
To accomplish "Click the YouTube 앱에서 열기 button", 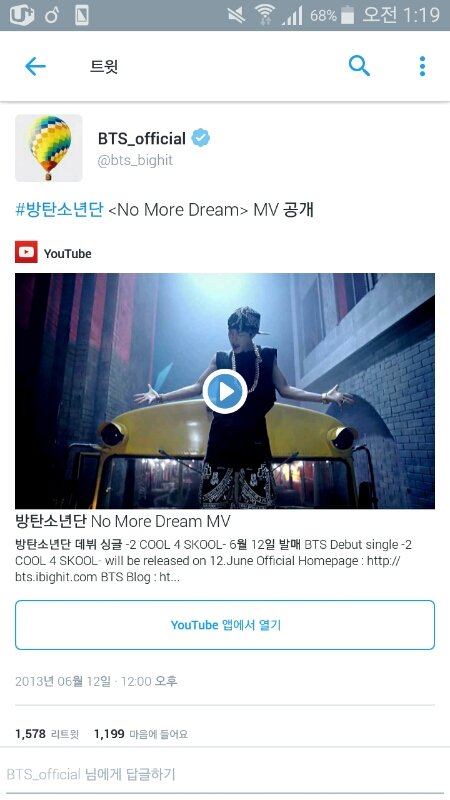I will click(225, 625).
